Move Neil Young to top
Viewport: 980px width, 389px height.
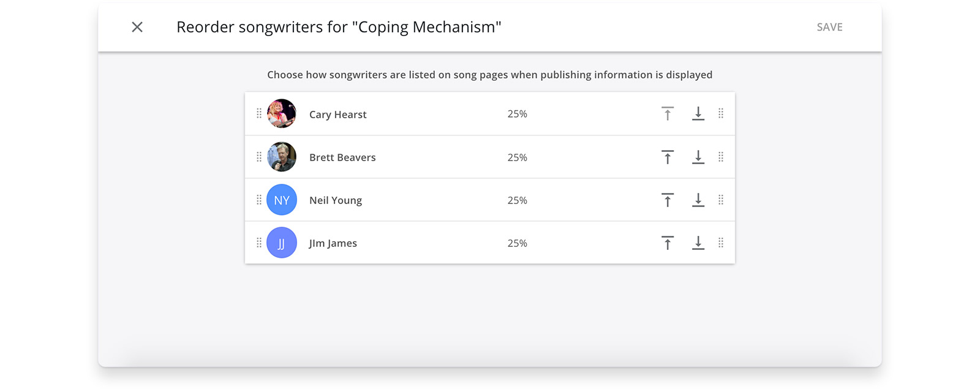[x=668, y=200]
